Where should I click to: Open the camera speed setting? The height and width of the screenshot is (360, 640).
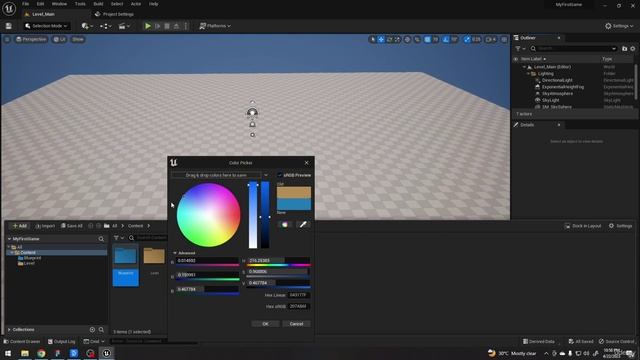[491, 39]
